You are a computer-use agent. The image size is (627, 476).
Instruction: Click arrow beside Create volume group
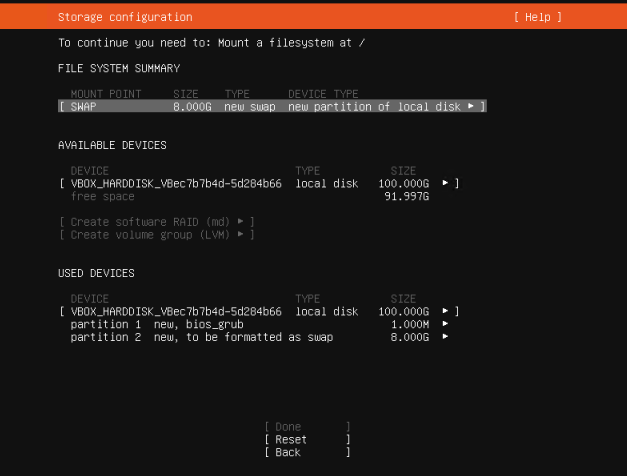pyautogui.click(x=240, y=234)
